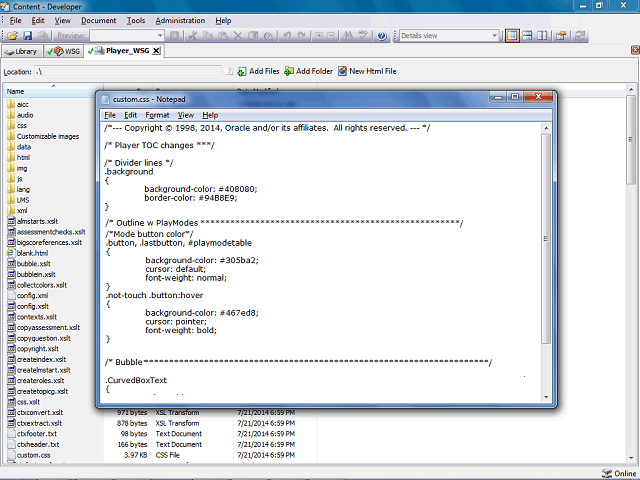The height and width of the screenshot is (480, 640).
Task: Switch to the WSG tab
Action: pyautogui.click(x=64, y=51)
